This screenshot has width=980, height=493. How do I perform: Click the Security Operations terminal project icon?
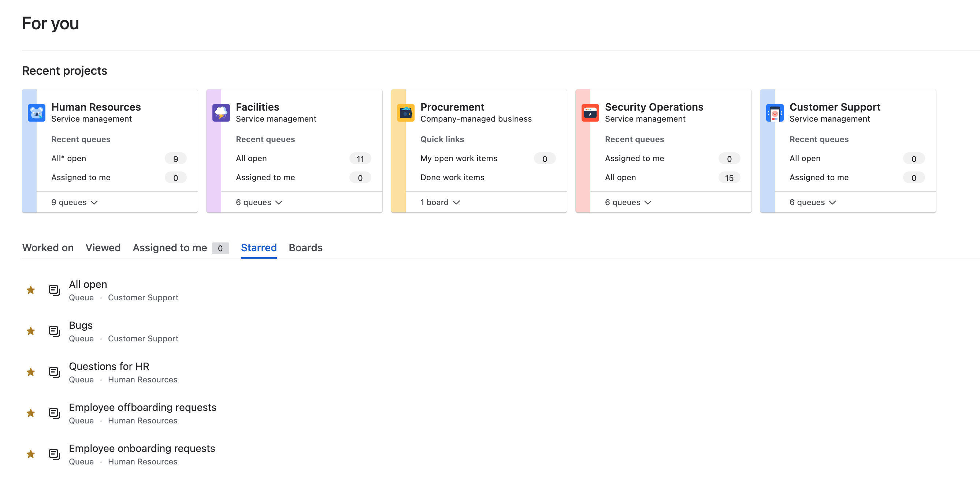590,112
